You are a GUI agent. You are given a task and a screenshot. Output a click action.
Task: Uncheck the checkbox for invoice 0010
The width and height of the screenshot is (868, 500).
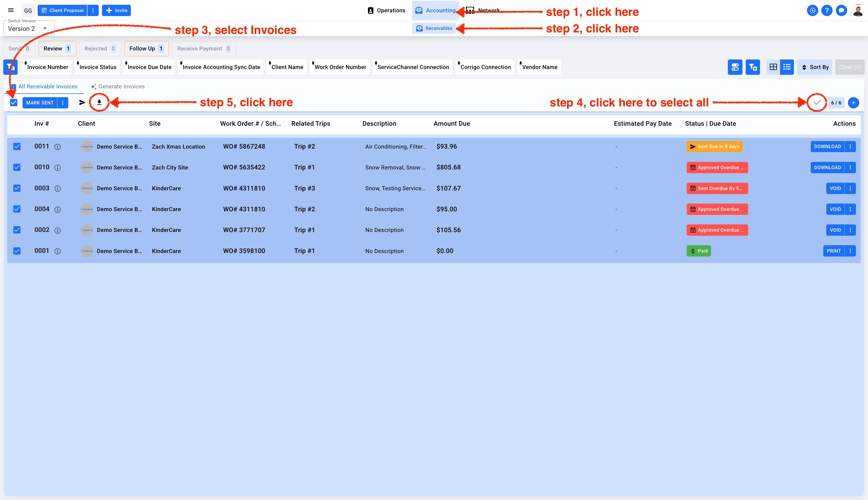pyautogui.click(x=17, y=167)
